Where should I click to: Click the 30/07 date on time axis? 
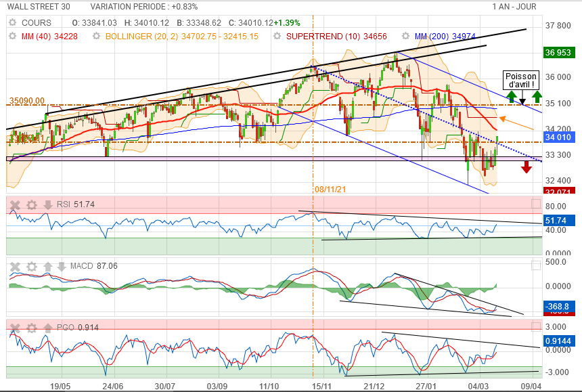click(x=165, y=386)
